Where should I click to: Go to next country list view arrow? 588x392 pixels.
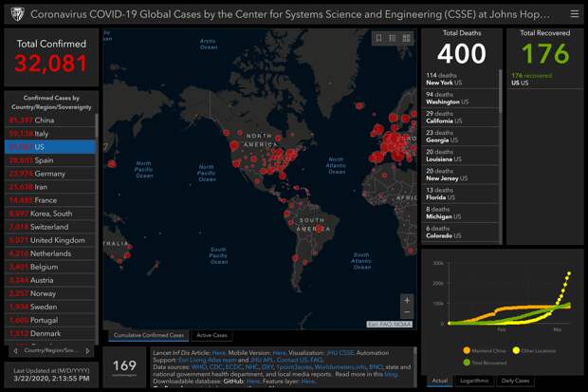(x=87, y=350)
